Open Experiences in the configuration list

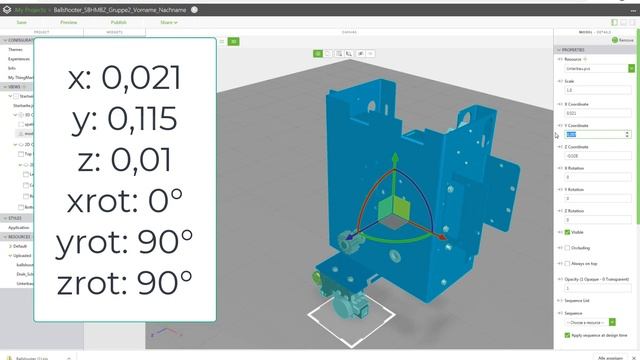coord(19,59)
